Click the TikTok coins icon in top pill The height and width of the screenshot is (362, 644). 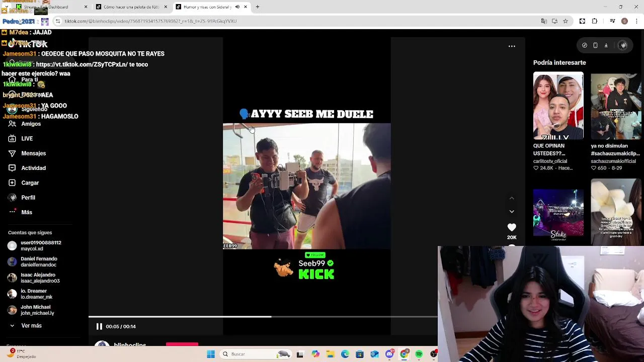[x=584, y=45]
